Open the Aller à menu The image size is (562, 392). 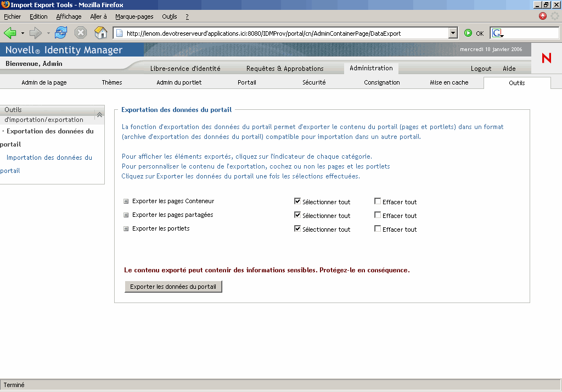click(99, 16)
